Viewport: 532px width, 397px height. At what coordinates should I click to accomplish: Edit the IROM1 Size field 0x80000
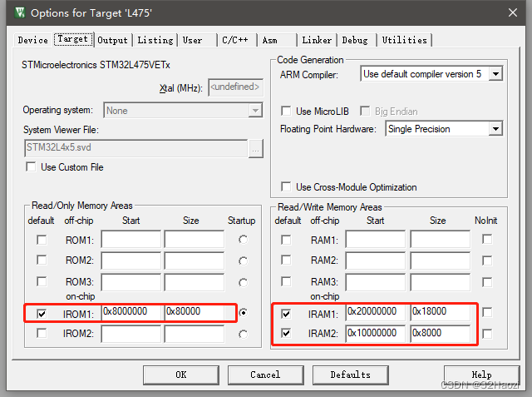click(195, 312)
